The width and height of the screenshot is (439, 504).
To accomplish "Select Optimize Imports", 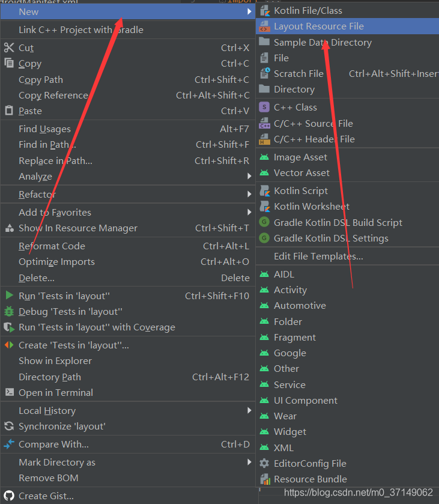I will click(128, 262).
